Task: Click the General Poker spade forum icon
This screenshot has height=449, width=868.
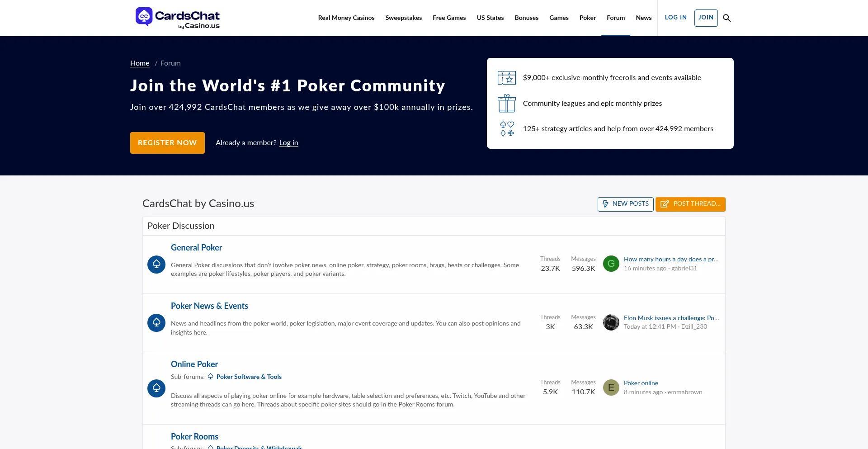Action: (x=156, y=265)
